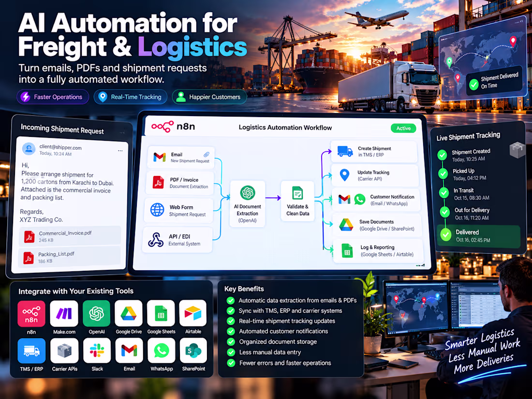532x399 pixels.
Task: Select the Google Sheets integration tile
Action: pyautogui.click(x=161, y=313)
